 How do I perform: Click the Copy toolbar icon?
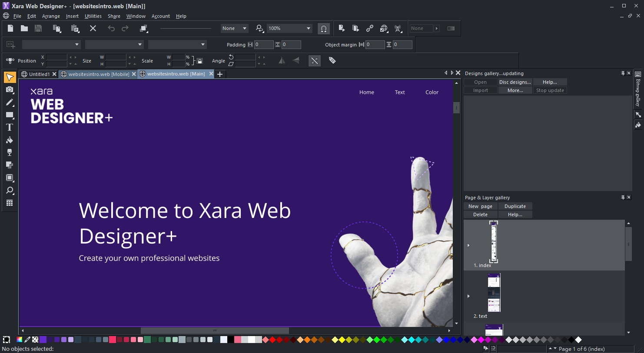(56, 28)
